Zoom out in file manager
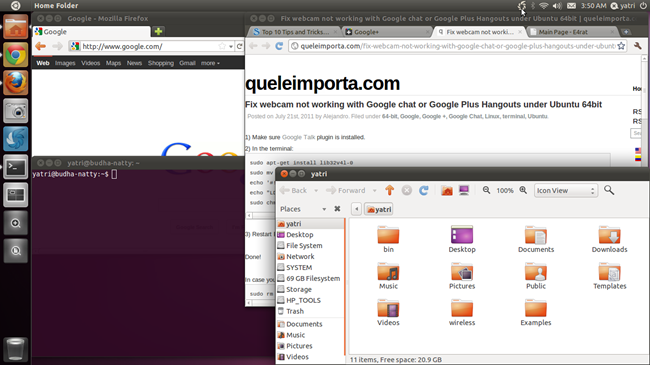 click(486, 190)
